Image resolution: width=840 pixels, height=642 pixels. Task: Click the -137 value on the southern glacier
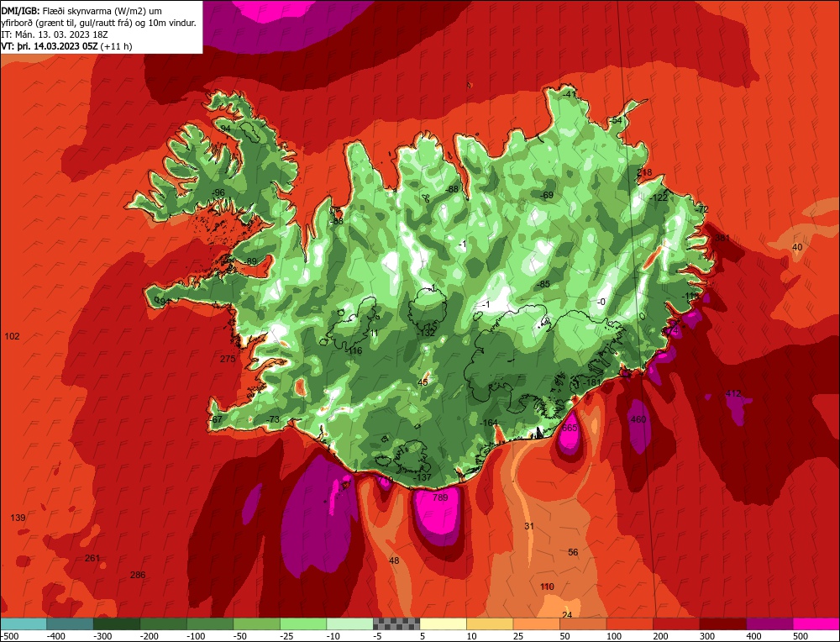coord(423,477)
